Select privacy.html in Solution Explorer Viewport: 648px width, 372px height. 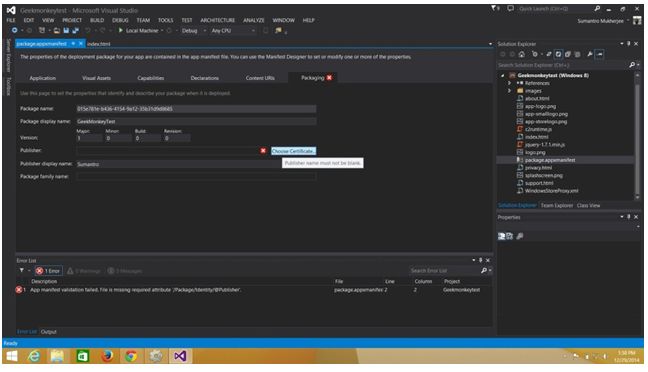point(538,167)
